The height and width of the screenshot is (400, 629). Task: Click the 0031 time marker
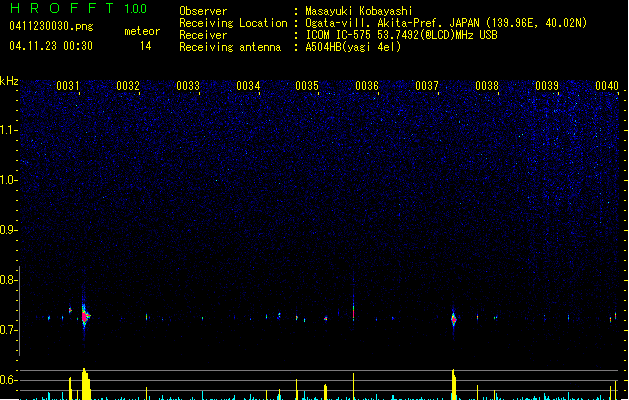tap(67, 85)
